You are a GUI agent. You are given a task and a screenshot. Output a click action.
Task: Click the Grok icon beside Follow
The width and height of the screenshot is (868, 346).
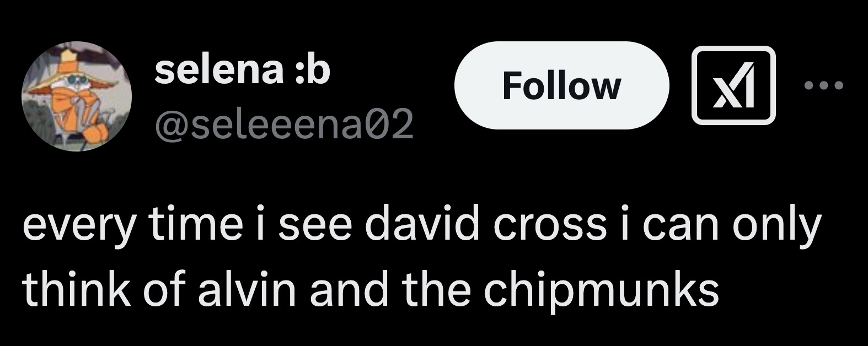(733, 85)
